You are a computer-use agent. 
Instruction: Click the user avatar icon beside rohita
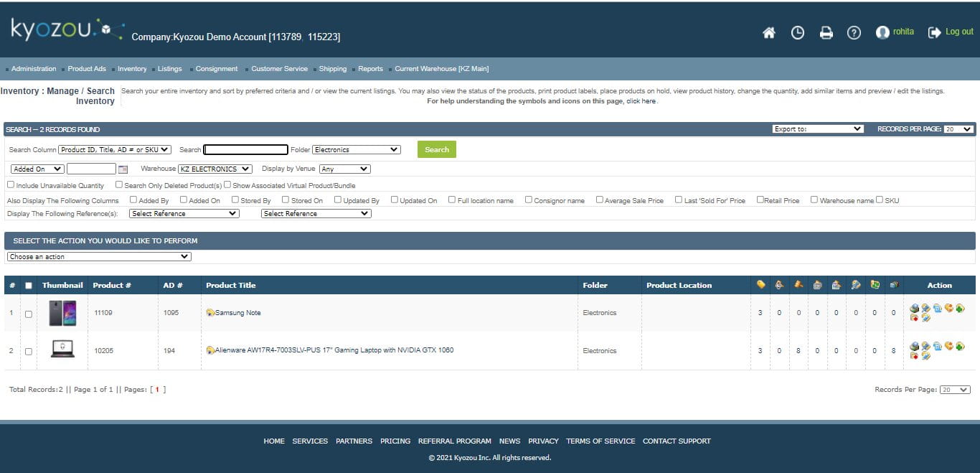click(882, 33)
